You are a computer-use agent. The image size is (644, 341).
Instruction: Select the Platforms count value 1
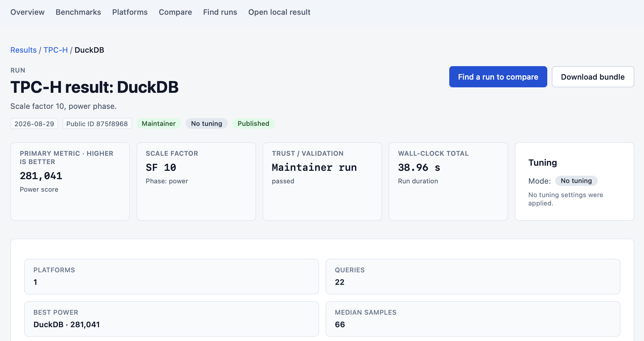[x=35, y=282]
